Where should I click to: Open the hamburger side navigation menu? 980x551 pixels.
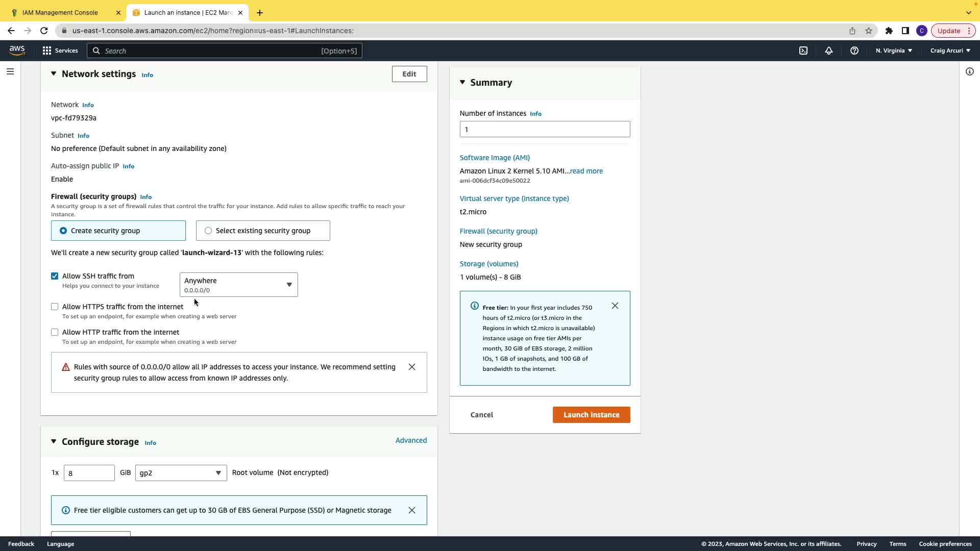[10, 71]
